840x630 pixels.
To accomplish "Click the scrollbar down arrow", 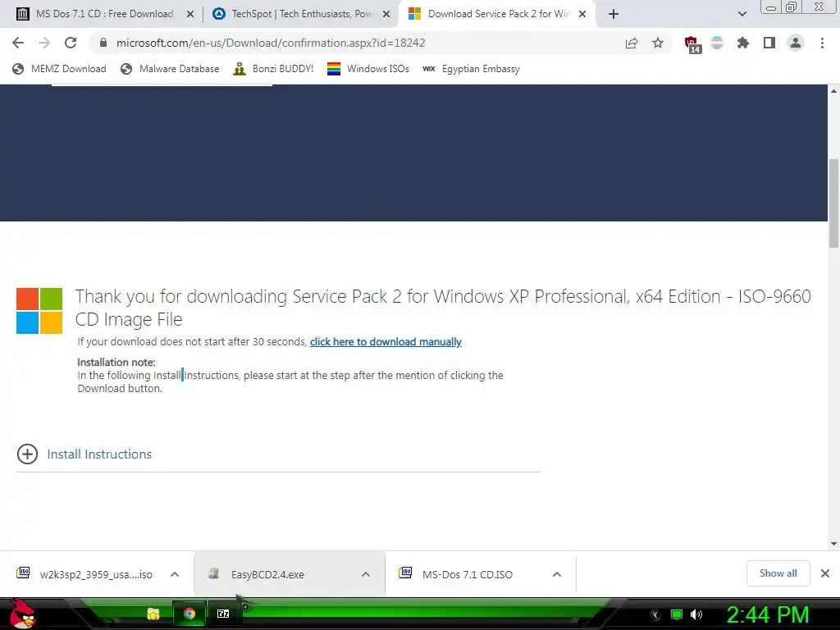I will pyautogui.click(x=833, y=544).
